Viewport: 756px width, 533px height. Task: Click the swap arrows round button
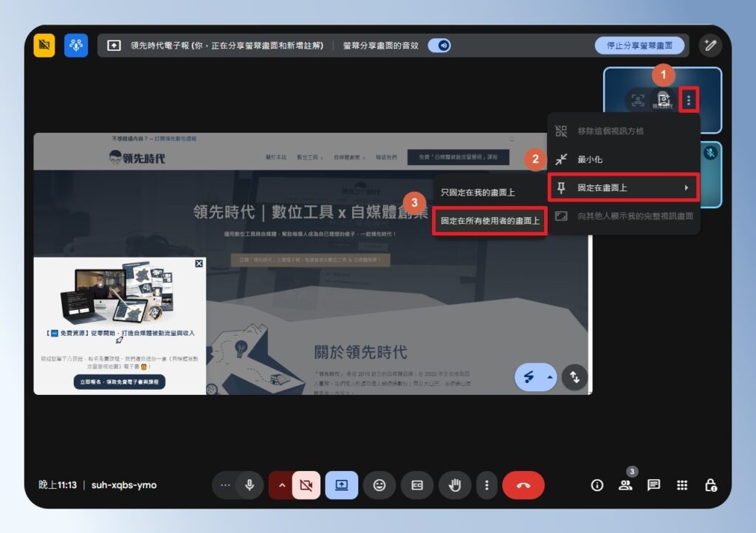(x=574, y=376)
